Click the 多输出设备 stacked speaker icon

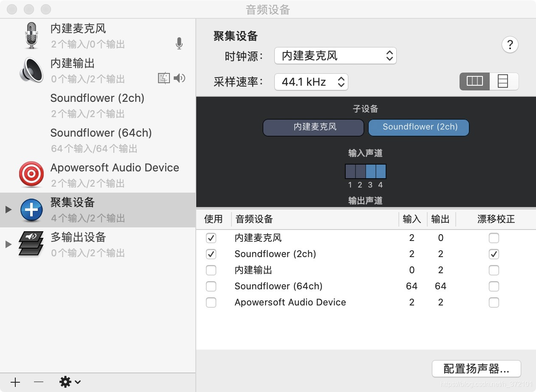[31, 244]
